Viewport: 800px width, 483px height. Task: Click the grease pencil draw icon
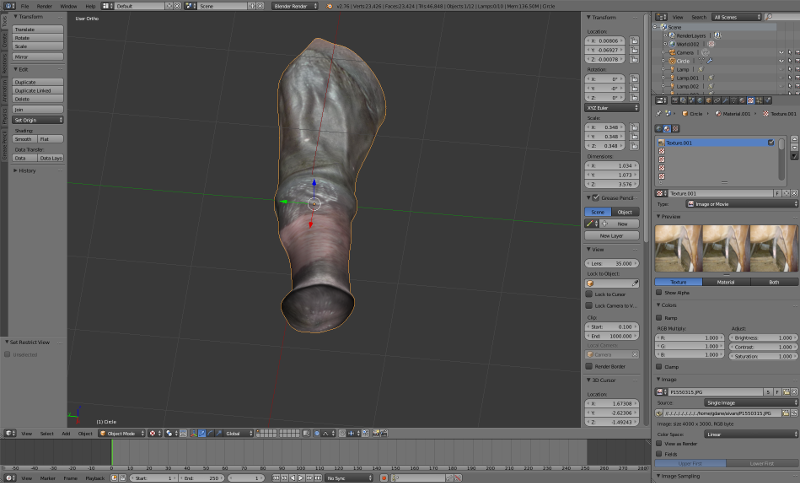point(591,224)
